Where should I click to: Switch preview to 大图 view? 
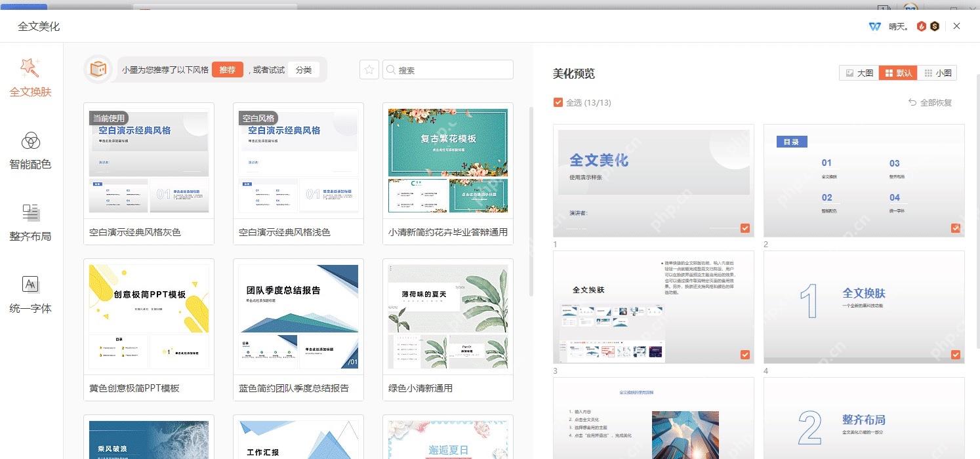[859, 73]
